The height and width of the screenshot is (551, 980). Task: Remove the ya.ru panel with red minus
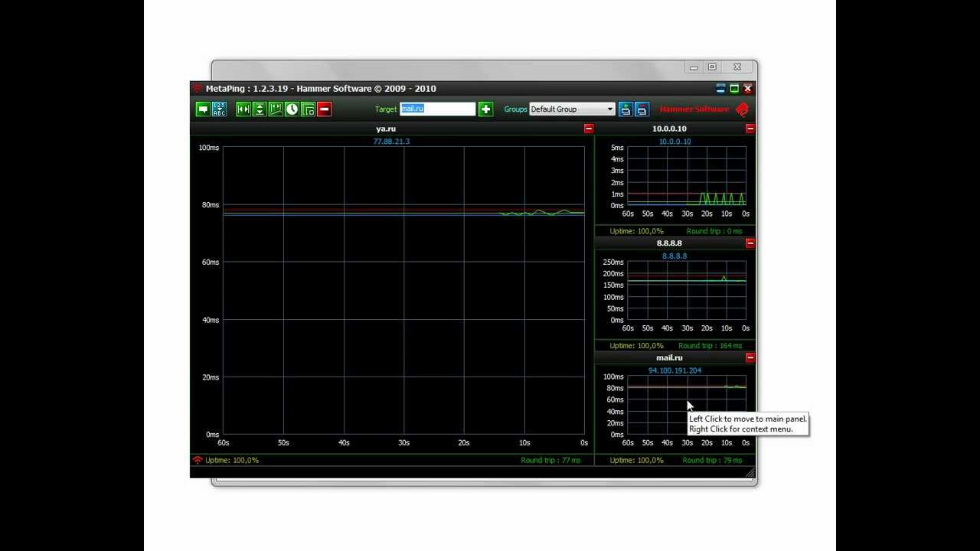[x=589, y=129]
